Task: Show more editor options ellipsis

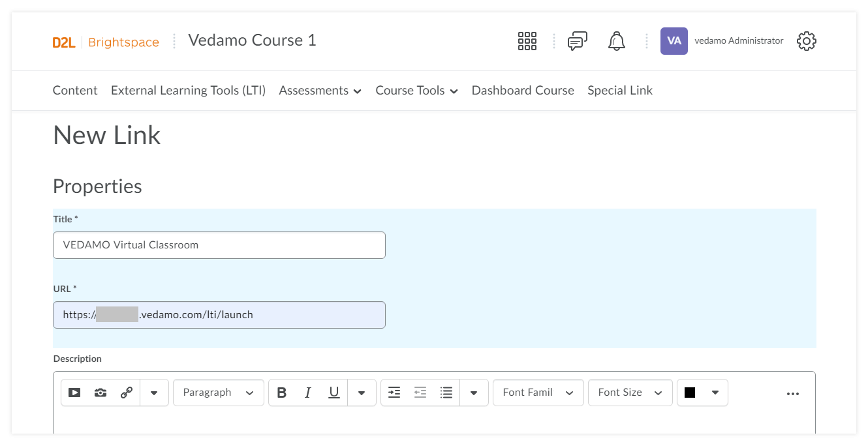Action: coord(793,393)
